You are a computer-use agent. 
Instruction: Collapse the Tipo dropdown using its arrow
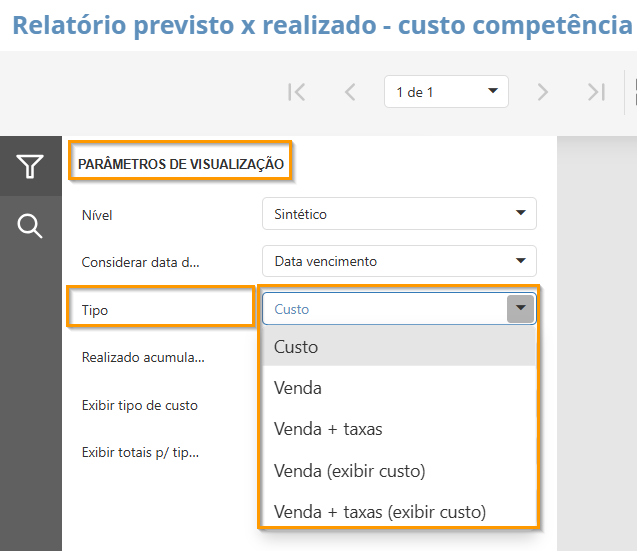click(520, 309)
